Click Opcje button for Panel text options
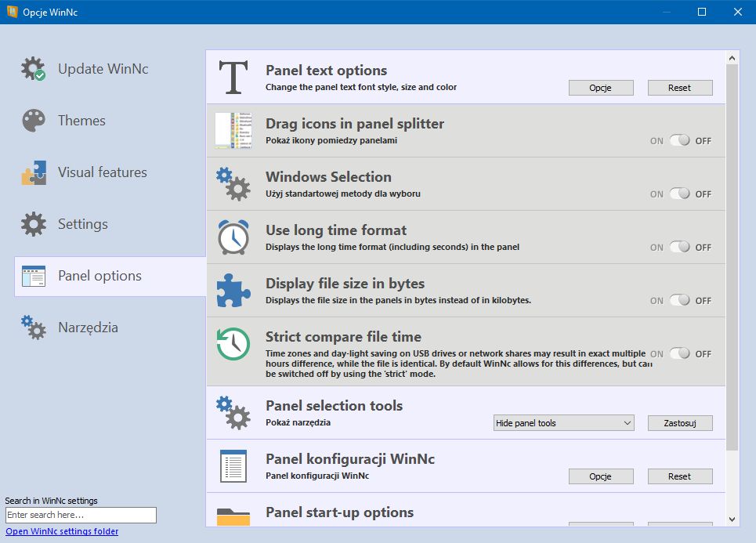The height and width of the screenshot is (543, 756). 601,88
